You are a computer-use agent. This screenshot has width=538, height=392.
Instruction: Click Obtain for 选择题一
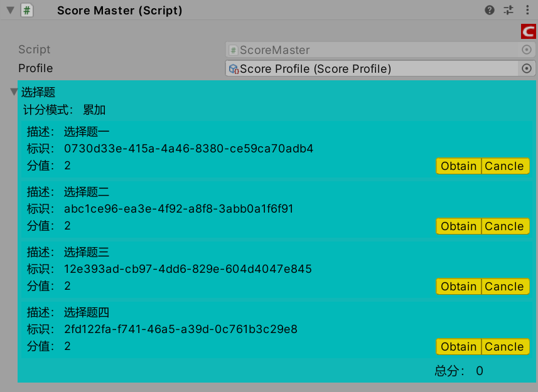click(x=458, y=166)
